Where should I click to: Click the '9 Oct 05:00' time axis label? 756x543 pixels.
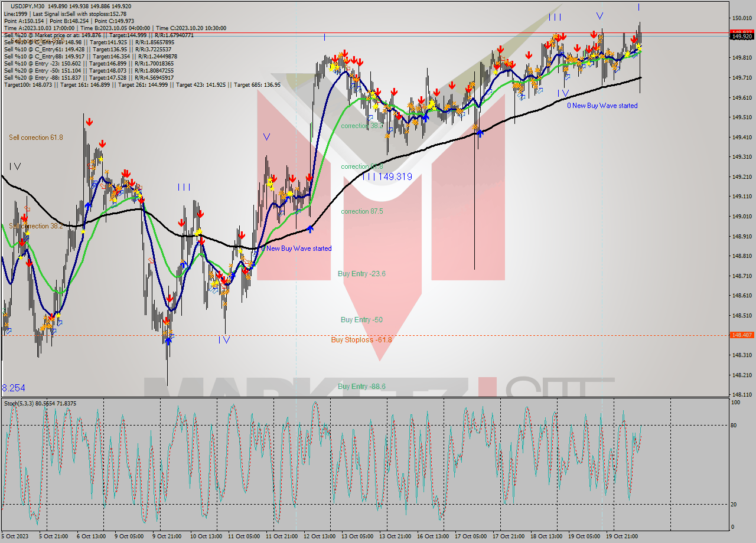pos(128,537)
